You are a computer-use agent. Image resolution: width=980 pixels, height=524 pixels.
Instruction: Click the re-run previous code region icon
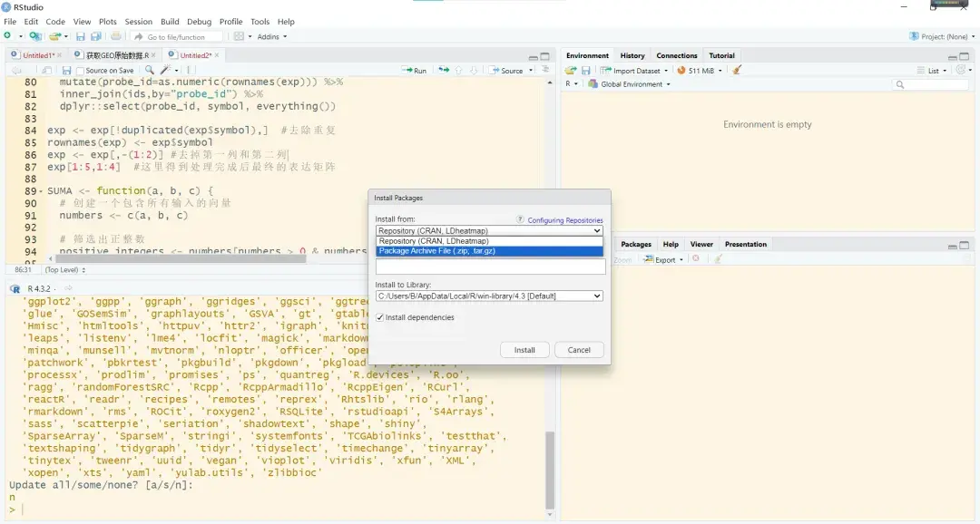[x=443, y=70]
